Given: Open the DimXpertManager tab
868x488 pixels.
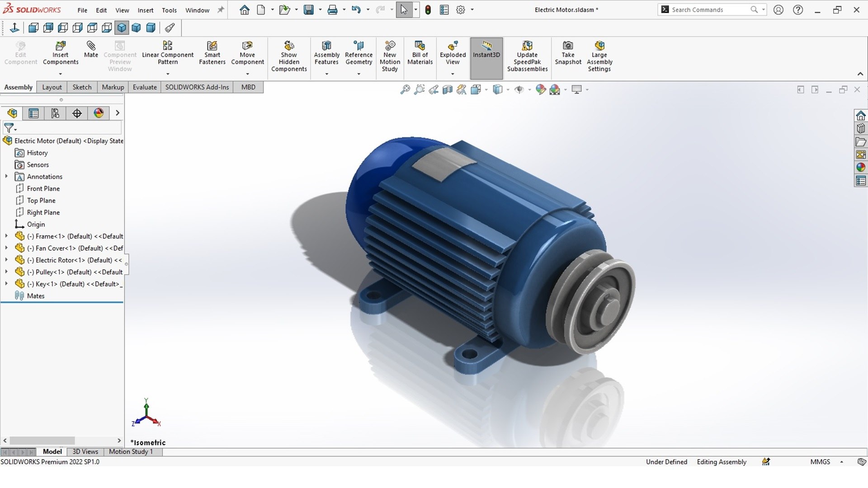Looking at the screenshot, I should coord(77,113).
